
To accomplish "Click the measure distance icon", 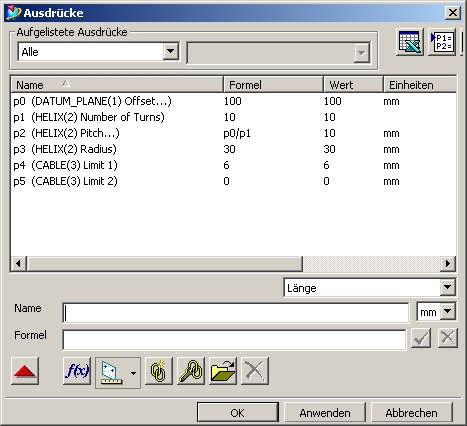I will 112,373.
